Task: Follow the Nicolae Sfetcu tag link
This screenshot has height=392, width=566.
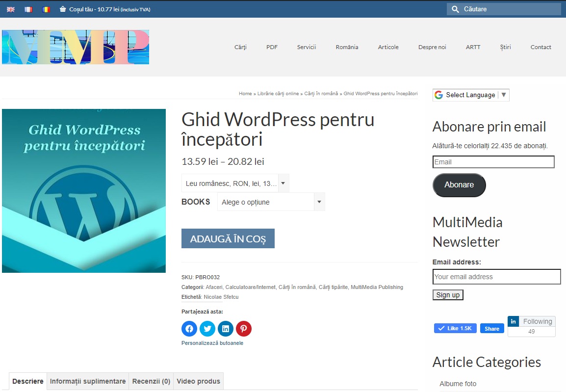Action: [x=221, y=297]
